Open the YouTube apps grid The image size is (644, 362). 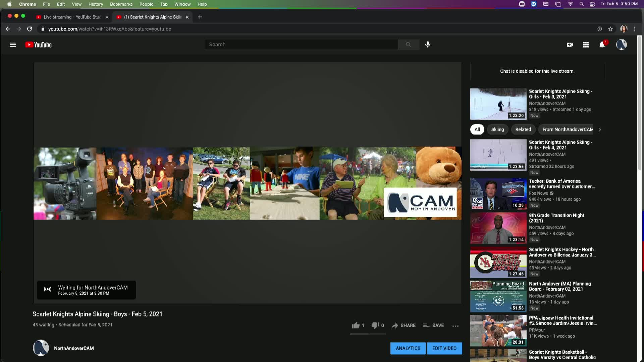coord(586,45)
